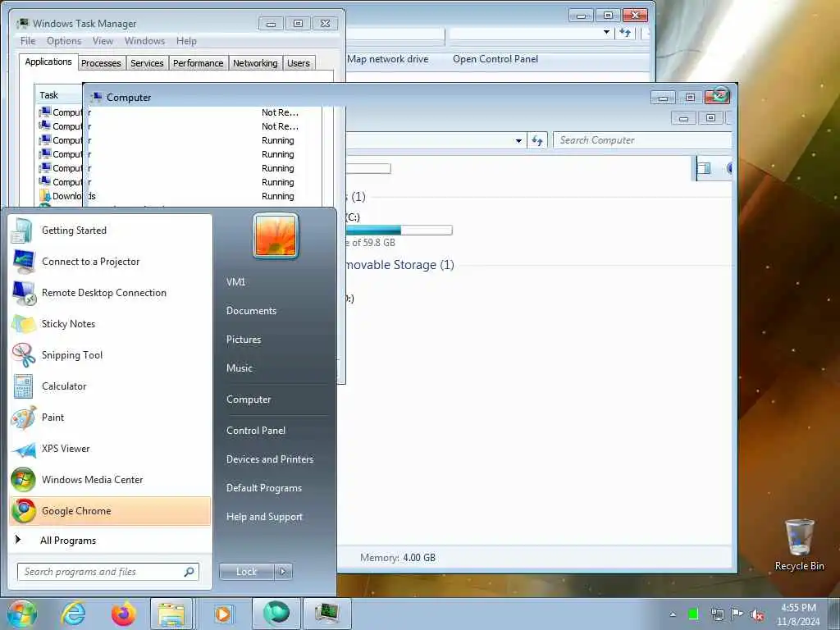Click the Lock button
Screen dimensions: 840x630
click(x=246, y=572)
